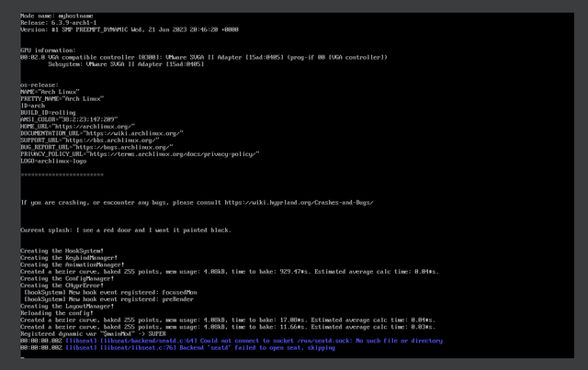The image size is (588, 370).
Task: Click 'Creating the KeybindManager!' line
Action: pyautogui.click(x=69, y=258)
